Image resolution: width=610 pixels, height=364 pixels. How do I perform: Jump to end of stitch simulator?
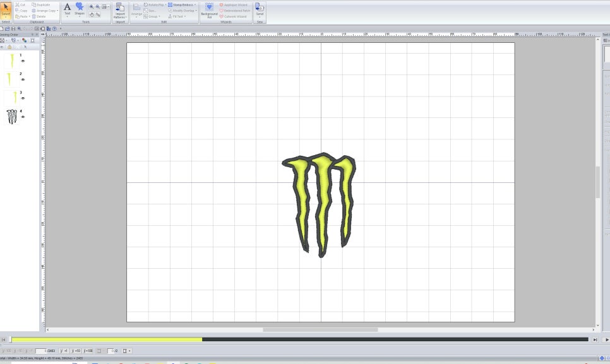tap(595, 339)
